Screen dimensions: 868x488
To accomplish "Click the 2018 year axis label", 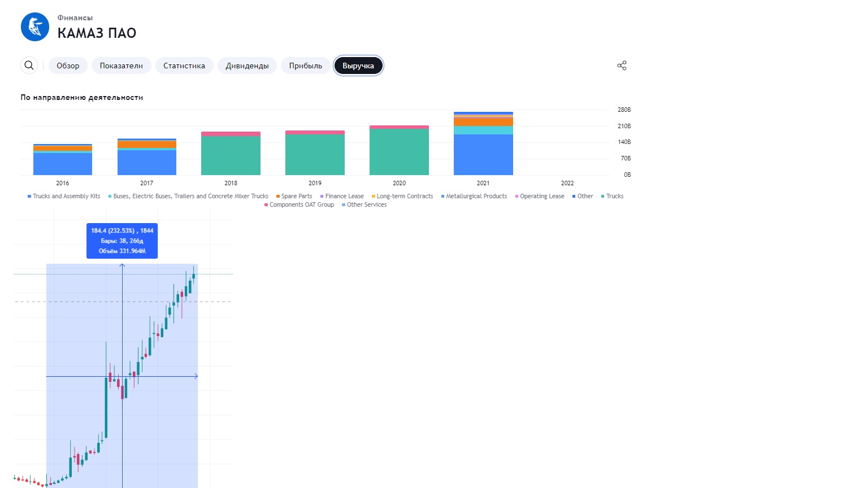I will click(x=231, y=183).
